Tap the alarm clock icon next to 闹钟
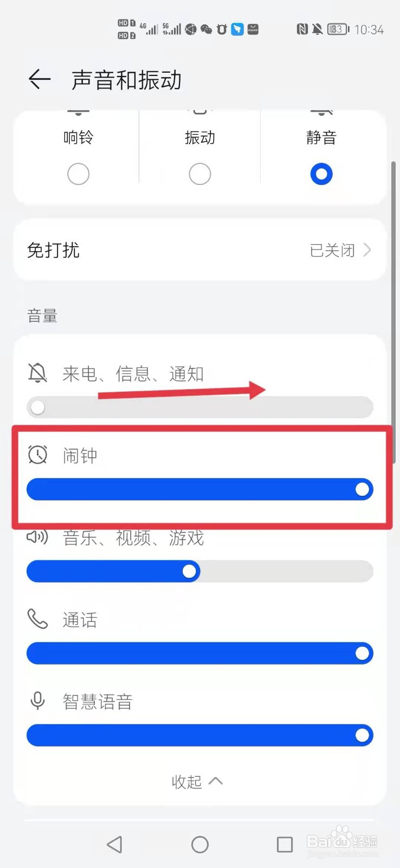 (37, 455)
